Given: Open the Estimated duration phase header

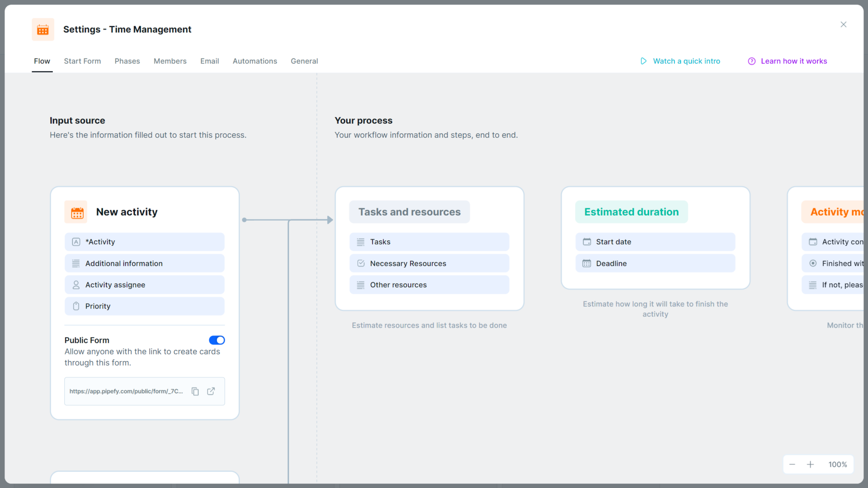Looking at the screenshot, I should click(631, 212).
